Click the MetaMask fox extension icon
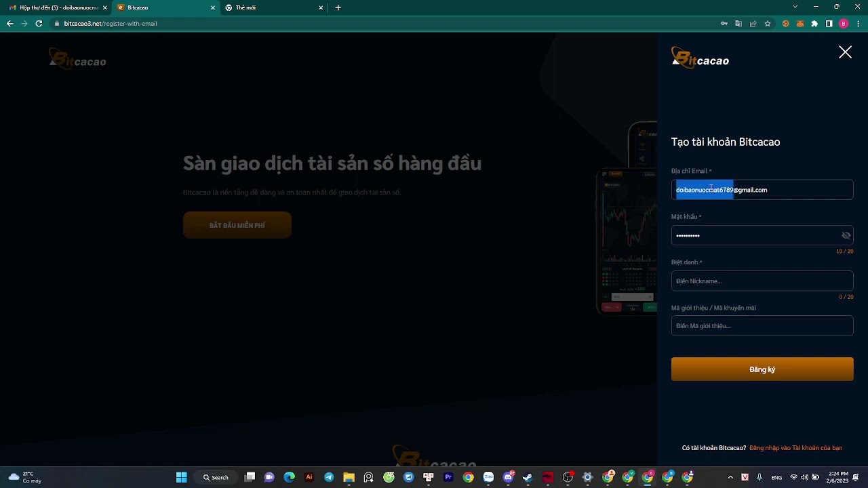The width and height of the screenshot is (868, 488). 800,23
